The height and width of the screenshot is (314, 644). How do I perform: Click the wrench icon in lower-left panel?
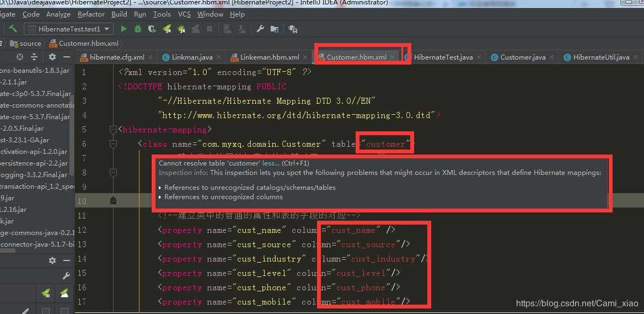click(x=66, y=276)
